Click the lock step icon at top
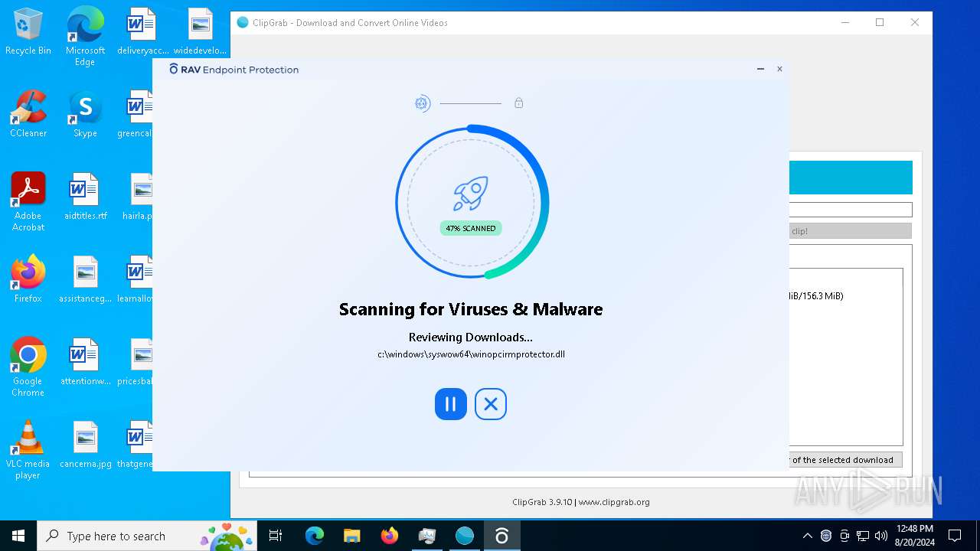The width and height of the screenshot is (980, 551). point(518,103)
